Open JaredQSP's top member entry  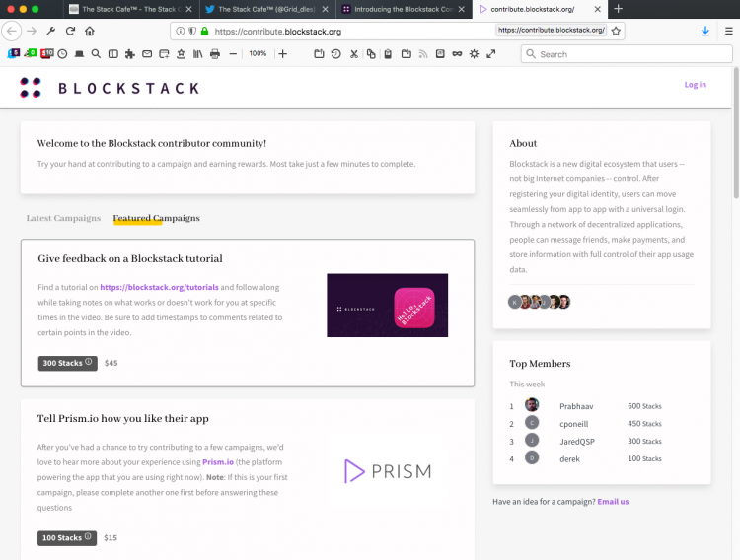[x=577, y=442]
